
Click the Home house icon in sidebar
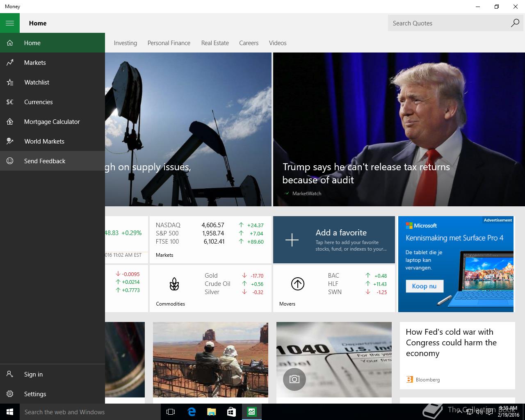[x=10, y=43]
